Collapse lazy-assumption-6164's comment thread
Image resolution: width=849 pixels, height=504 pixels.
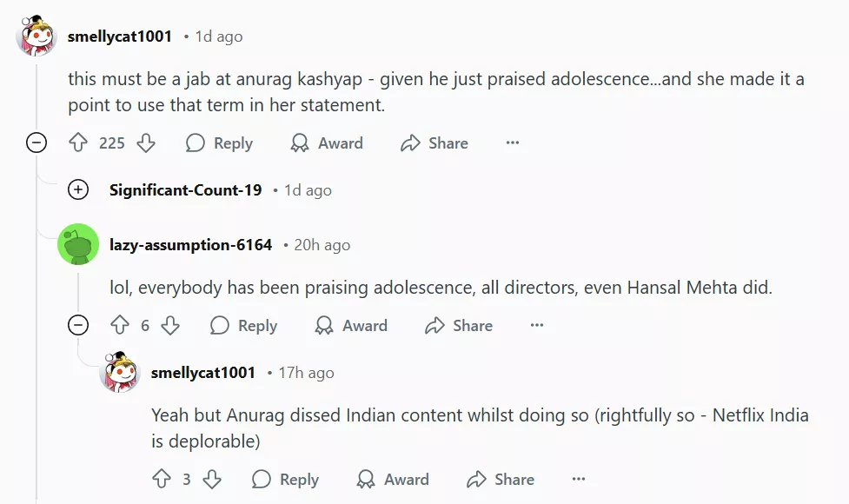78,326
